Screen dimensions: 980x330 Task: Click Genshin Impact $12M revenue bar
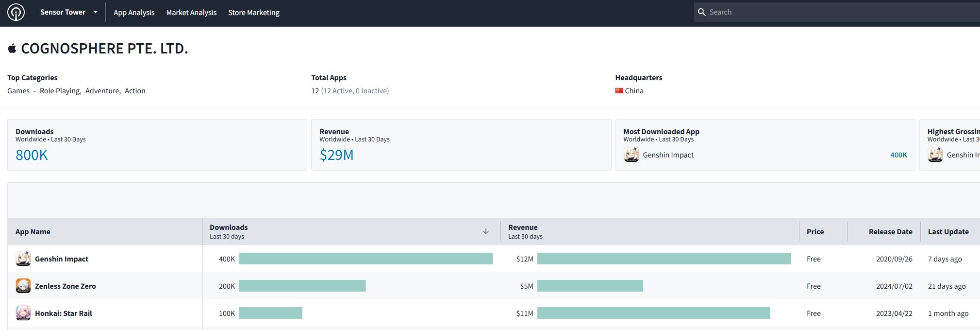pos(664,259)
